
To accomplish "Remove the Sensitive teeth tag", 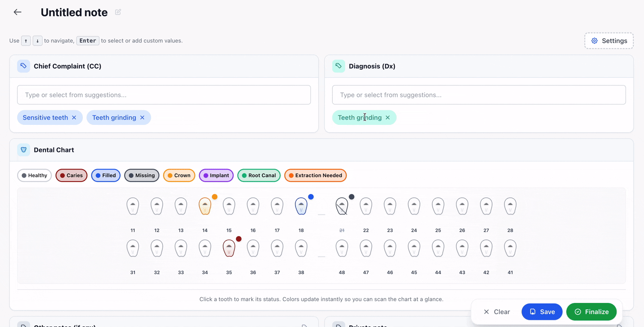I will point(75,117).
